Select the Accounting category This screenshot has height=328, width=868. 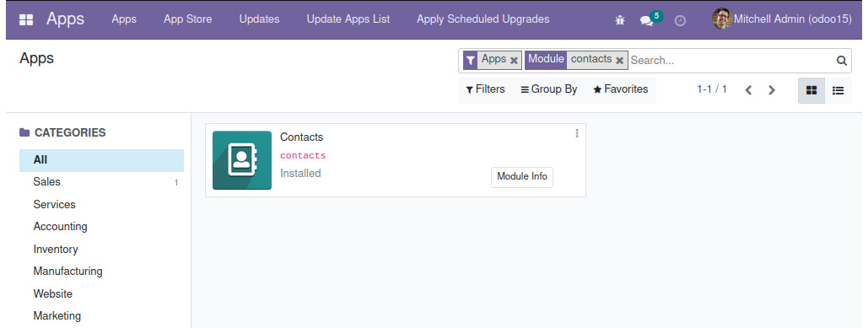[102, 227]
